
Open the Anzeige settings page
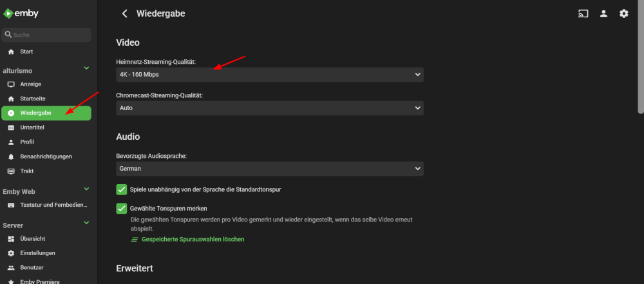pos(46,84)
